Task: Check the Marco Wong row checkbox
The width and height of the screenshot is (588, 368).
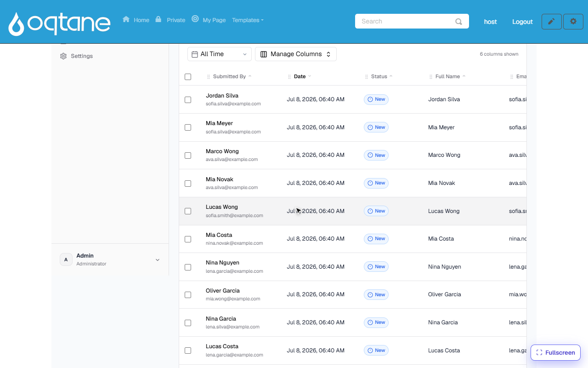Action: point(188,155)
